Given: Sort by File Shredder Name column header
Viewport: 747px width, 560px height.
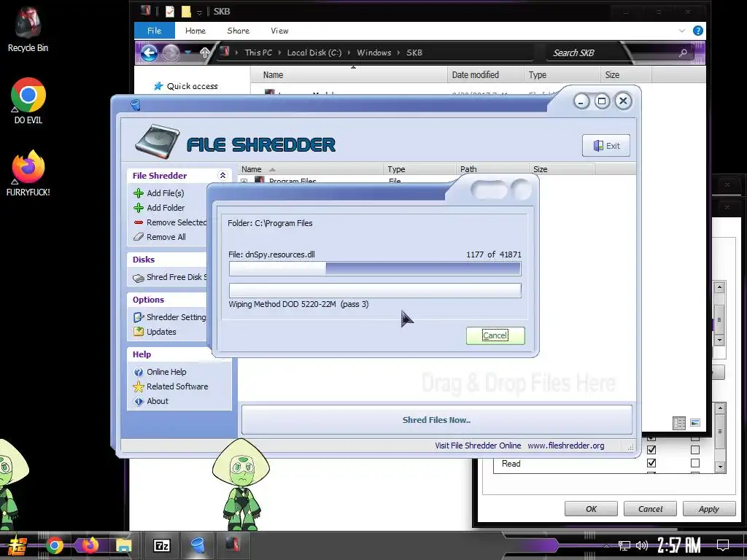Looking at the screenshot, I should pyautogui.click(x=311, y=169).
